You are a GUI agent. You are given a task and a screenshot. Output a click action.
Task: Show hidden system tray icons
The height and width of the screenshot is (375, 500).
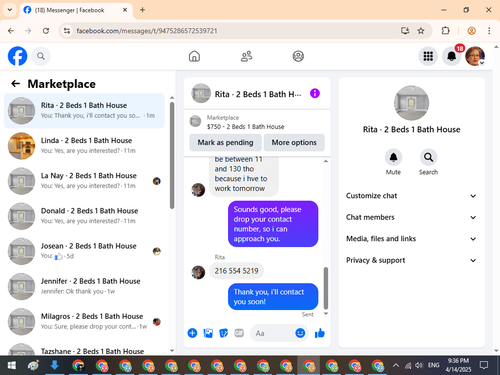(396, 365)
